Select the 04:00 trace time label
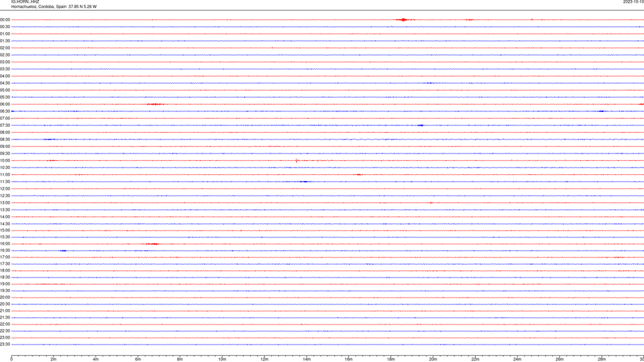 point(5,76)
